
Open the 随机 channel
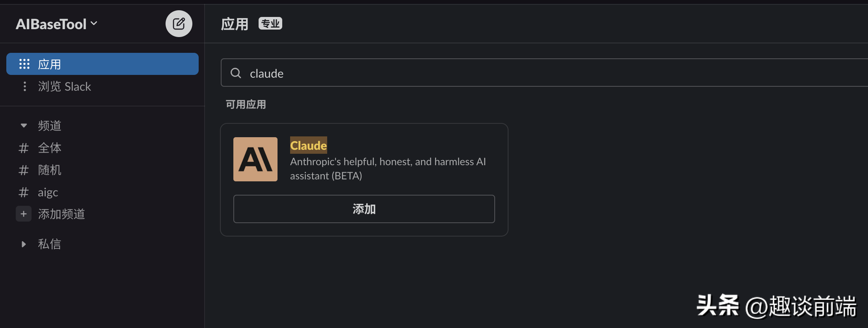(50, 170)
